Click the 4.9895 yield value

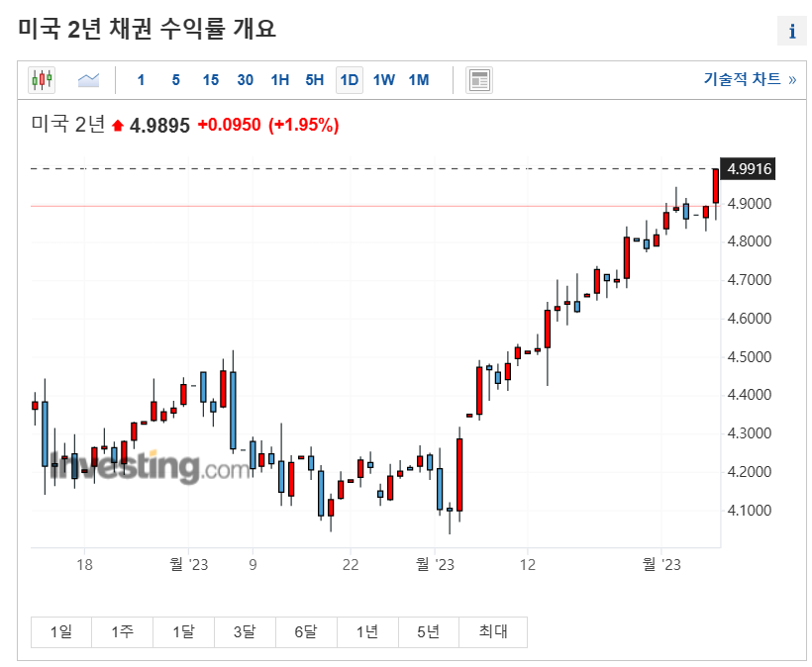(159, 126)
